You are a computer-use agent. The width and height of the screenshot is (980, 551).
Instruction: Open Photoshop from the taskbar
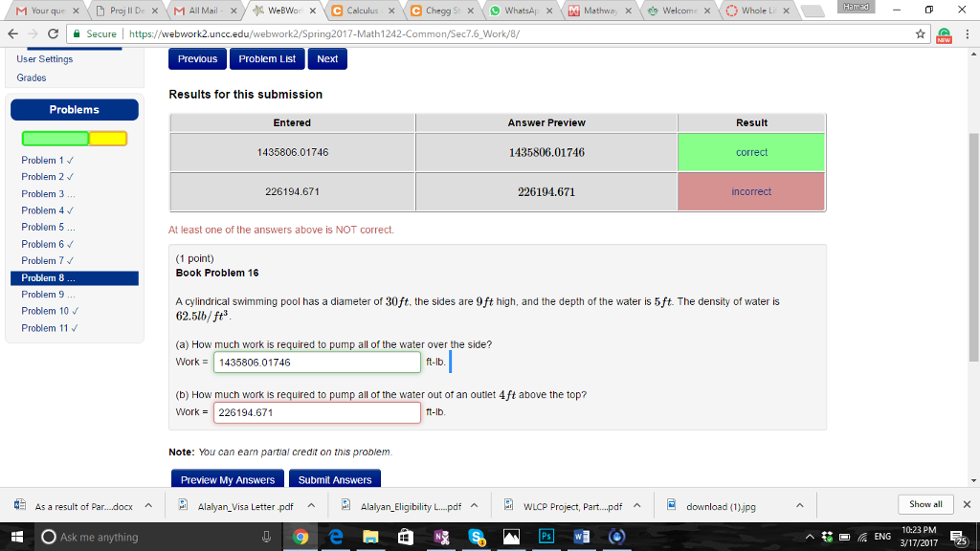[546, 538]
